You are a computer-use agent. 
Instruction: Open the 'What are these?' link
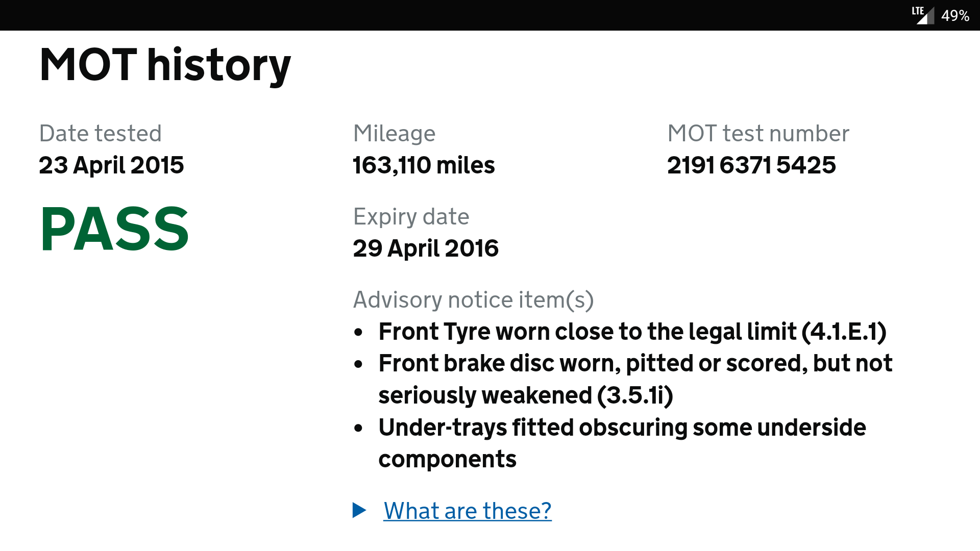pyautogui.click(x=468, y=511)
